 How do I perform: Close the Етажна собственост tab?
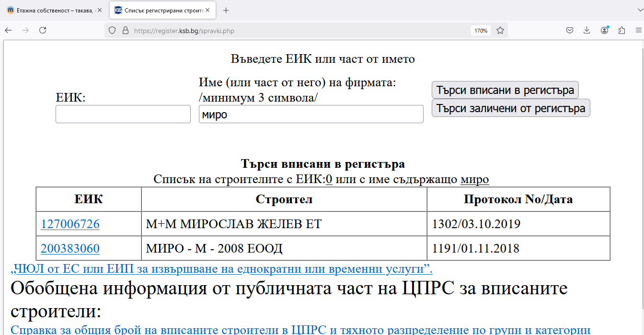click(100, 10)
